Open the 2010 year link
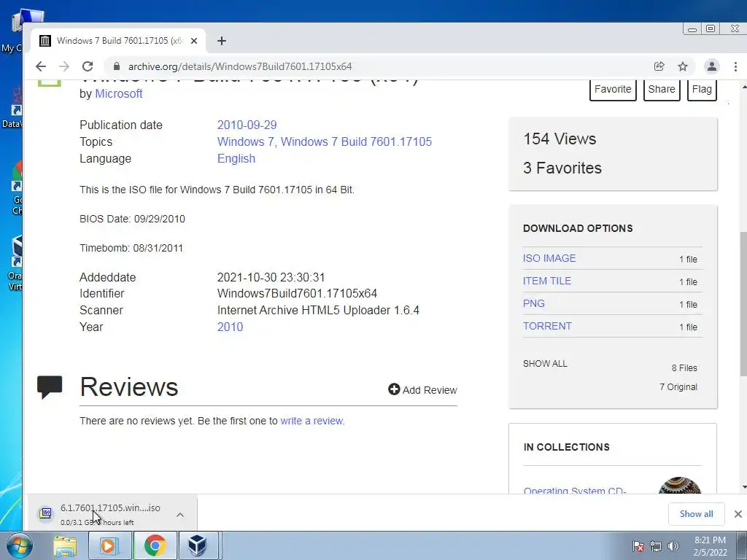 pyautogui.click(x=230, y=327)
